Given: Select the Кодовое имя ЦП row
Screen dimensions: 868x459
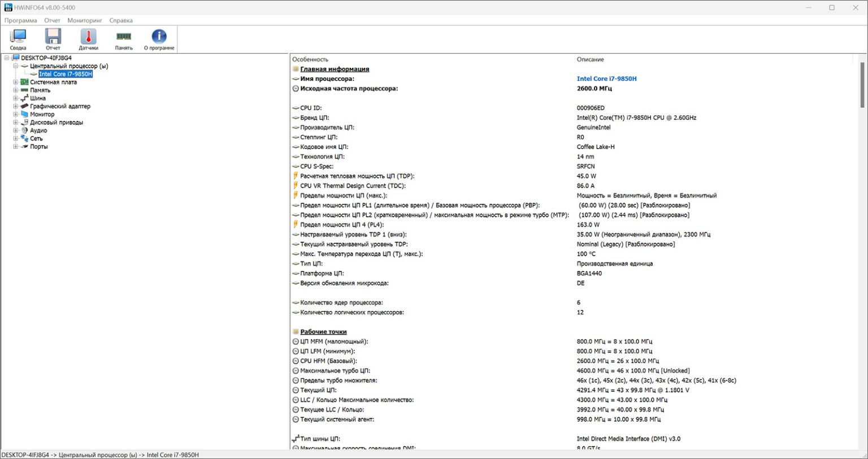Looking at the screenshot, I should [324, 147].
